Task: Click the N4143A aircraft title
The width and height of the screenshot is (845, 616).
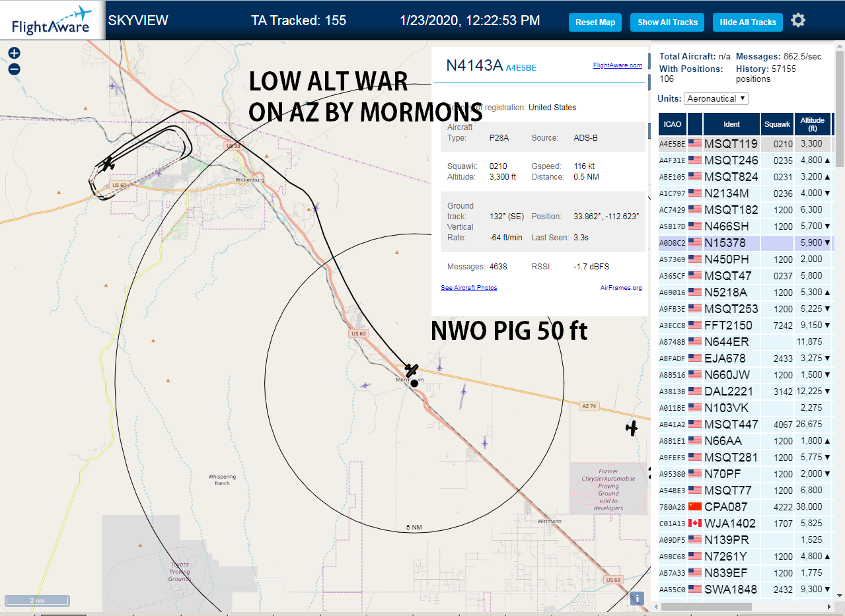Action: tap(474, 65)
